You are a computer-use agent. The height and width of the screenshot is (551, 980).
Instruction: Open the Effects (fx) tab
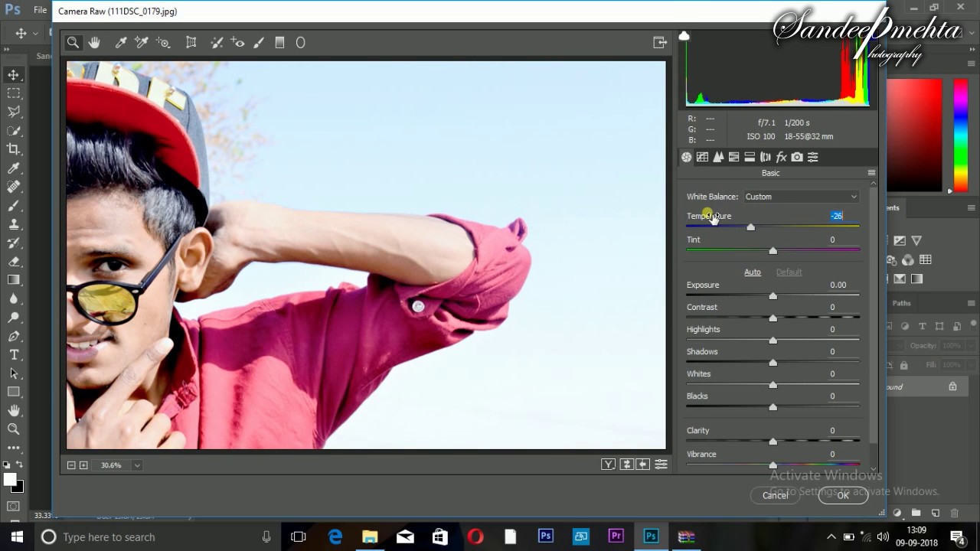click(781, 157)
